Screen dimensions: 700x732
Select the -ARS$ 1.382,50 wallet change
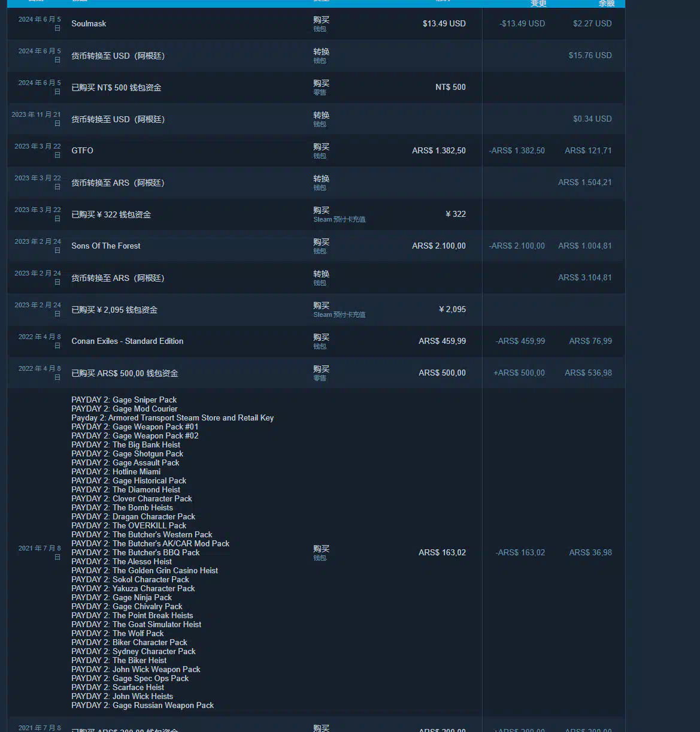(517, 150)
